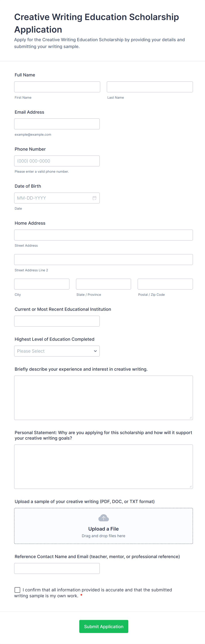This screenshot has width=205, height=644.
Task: Click the creative writing experience textarea
Action: click(x=103, y=398)
